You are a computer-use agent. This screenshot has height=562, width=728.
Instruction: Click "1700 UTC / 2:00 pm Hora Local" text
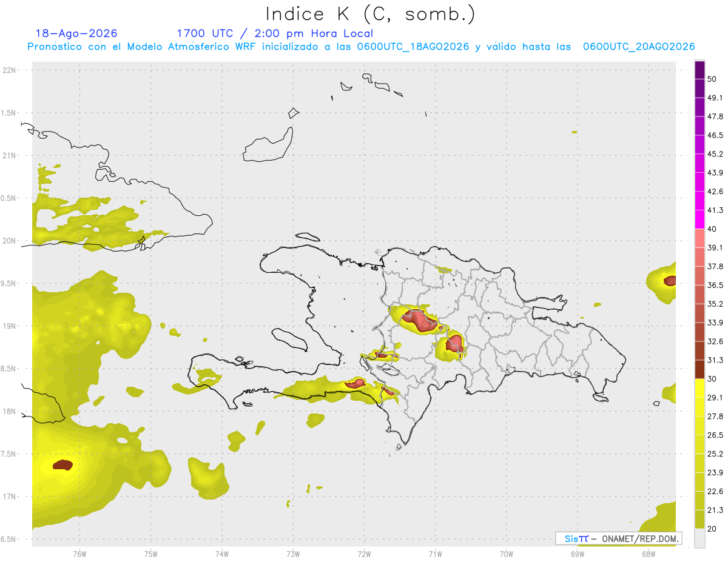click(x=275, y=33)
